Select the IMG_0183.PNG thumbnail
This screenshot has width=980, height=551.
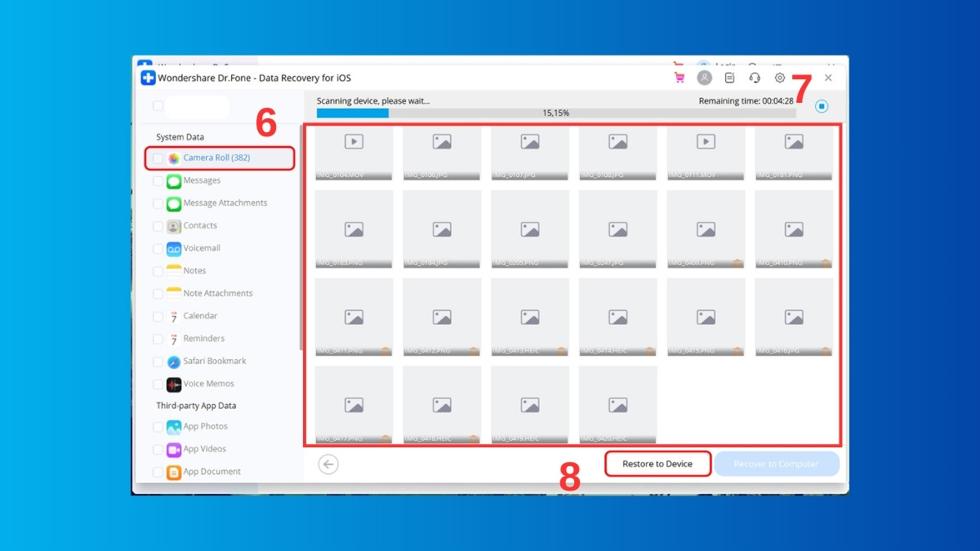point(354,229)
